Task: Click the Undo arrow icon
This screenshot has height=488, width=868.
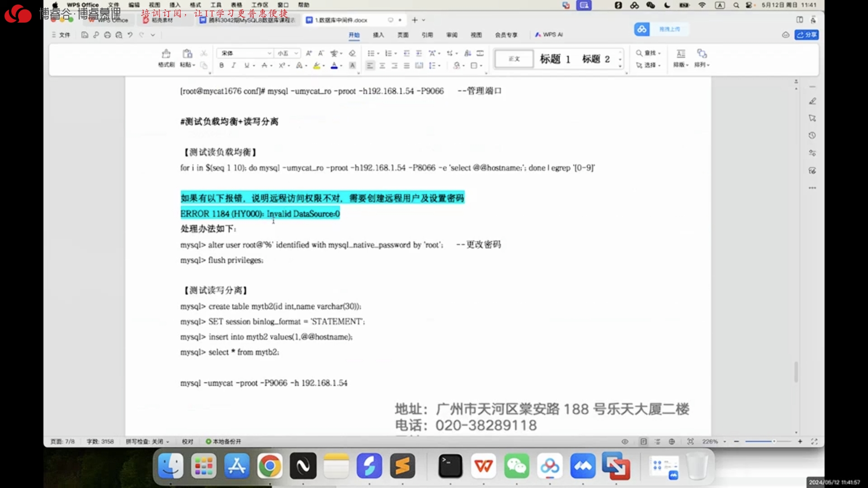Action: point(130,35)
